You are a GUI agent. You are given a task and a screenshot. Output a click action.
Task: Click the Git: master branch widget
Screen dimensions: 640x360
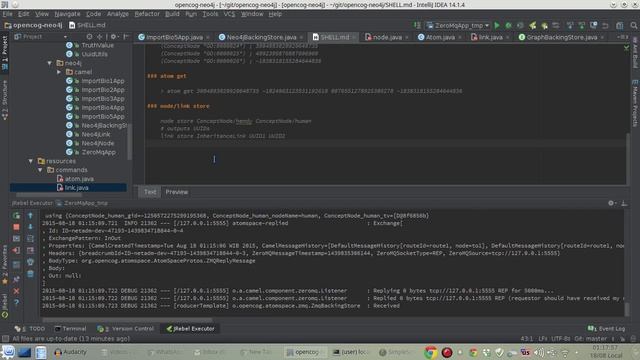click(590, 339)
